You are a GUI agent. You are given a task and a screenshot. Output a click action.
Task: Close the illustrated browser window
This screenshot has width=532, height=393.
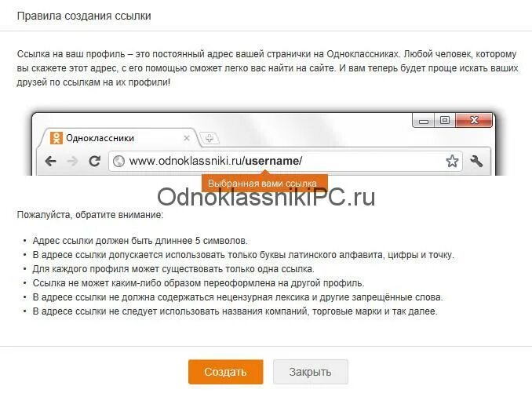474,120
